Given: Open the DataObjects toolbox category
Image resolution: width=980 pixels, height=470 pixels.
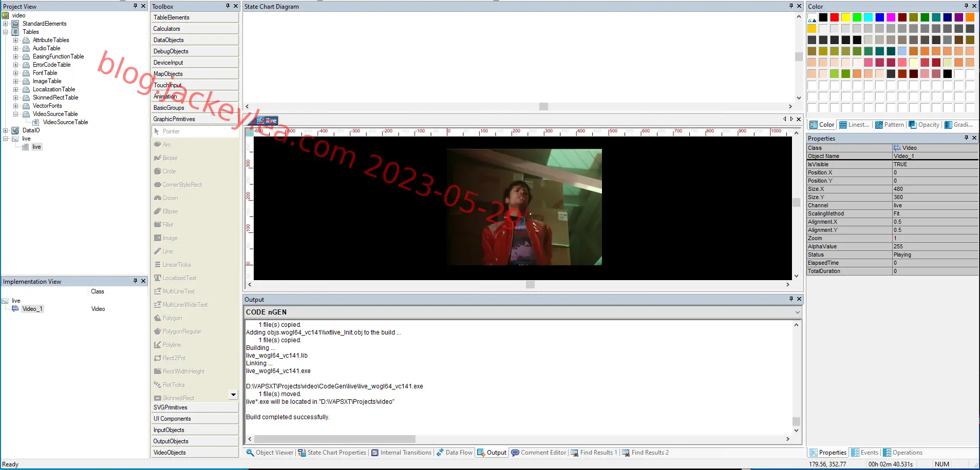Looking at the screenshot, I should 195,40.
